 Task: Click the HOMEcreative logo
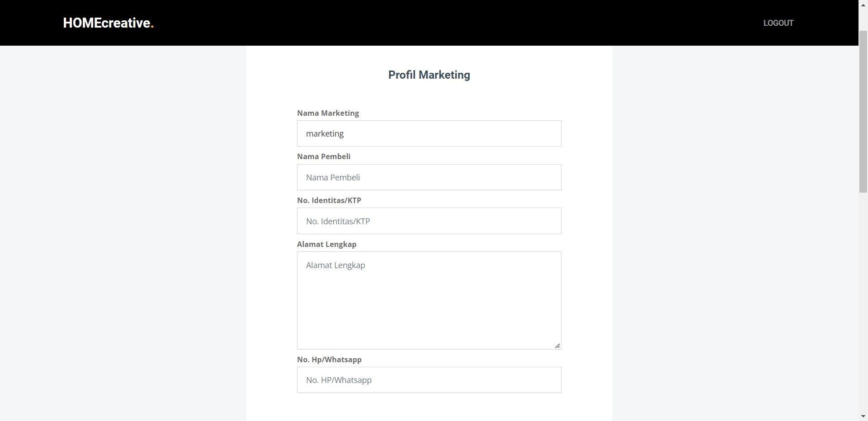pos(108,23)
